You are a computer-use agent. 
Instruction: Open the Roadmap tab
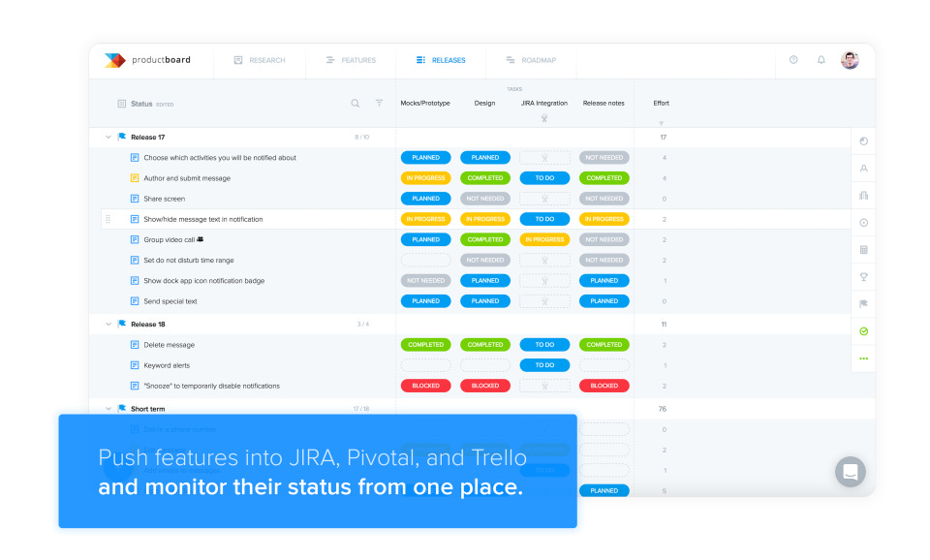click(531, 60)
